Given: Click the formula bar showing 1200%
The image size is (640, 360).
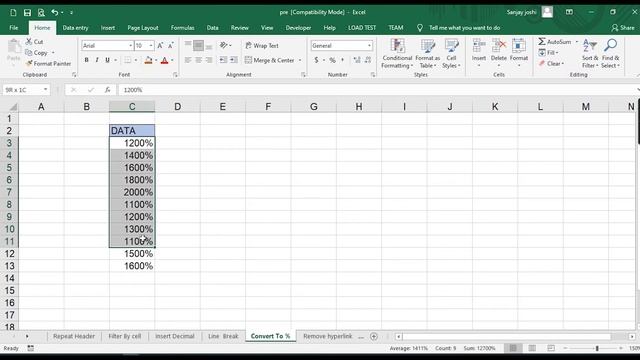Looking at the screenshot, I should [x=378, y=90].
